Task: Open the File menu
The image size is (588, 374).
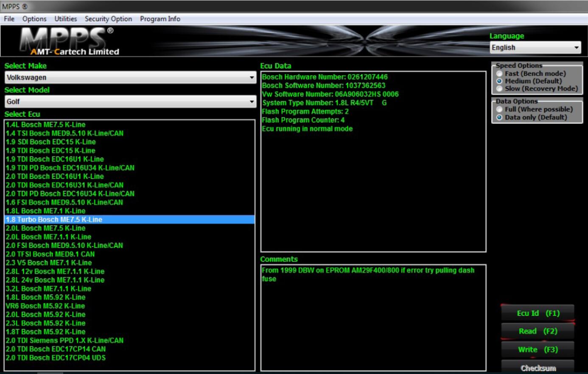Action: coord(9,19)
